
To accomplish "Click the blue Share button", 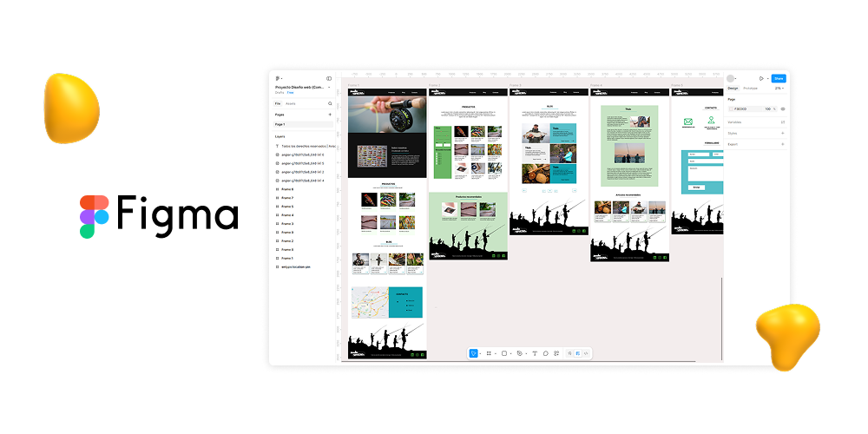I will [779, 79].
